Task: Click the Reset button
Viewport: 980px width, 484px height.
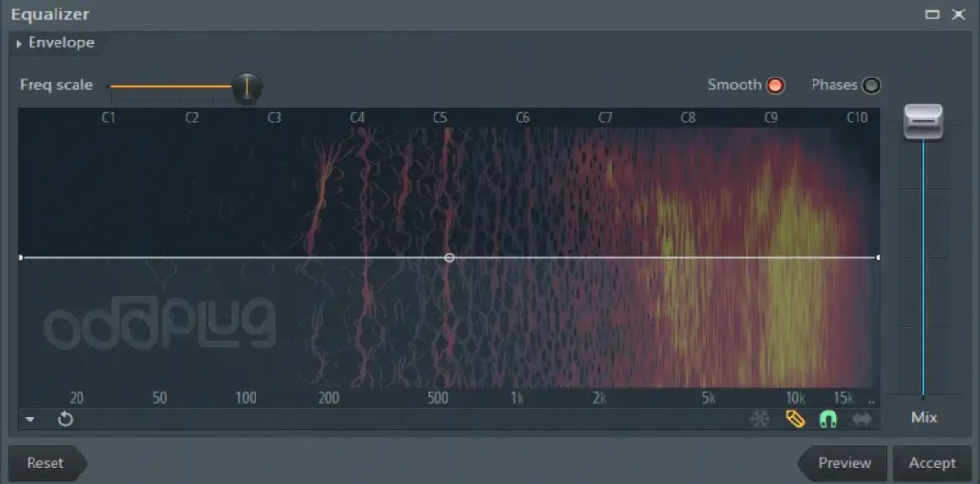Action: pyautogui.click(x=46, y=463)
